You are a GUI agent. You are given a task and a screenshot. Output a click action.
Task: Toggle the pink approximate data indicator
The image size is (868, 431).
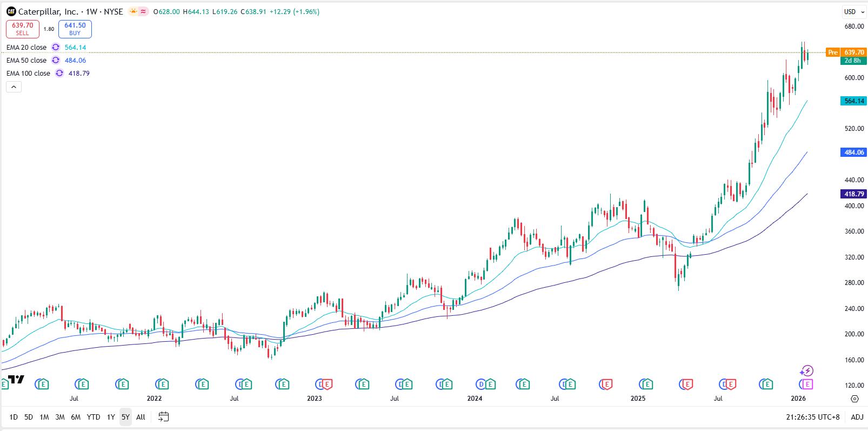[143, 11]
